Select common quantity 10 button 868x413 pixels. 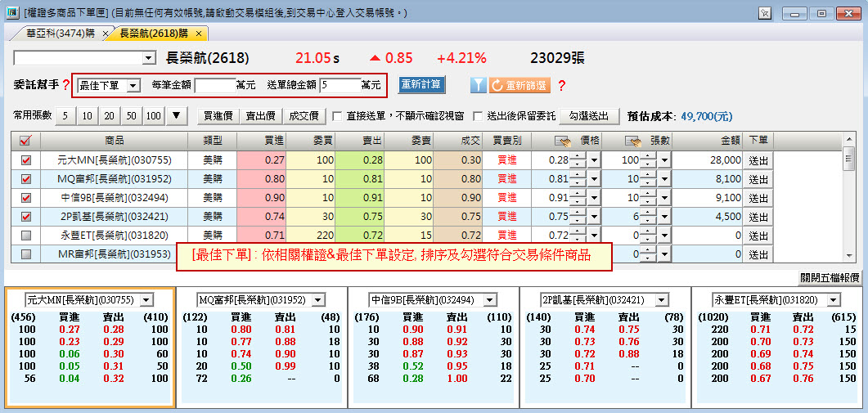click(88, 115)
